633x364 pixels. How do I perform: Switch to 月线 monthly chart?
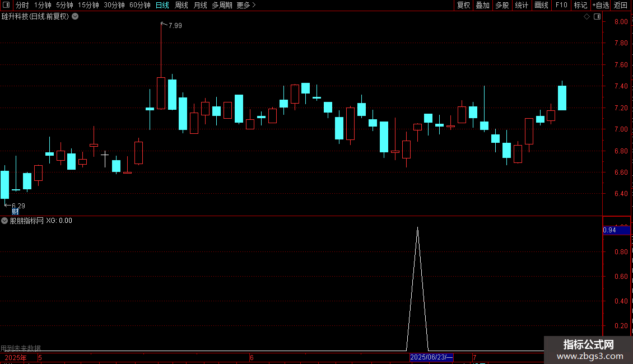pos(200,5)
